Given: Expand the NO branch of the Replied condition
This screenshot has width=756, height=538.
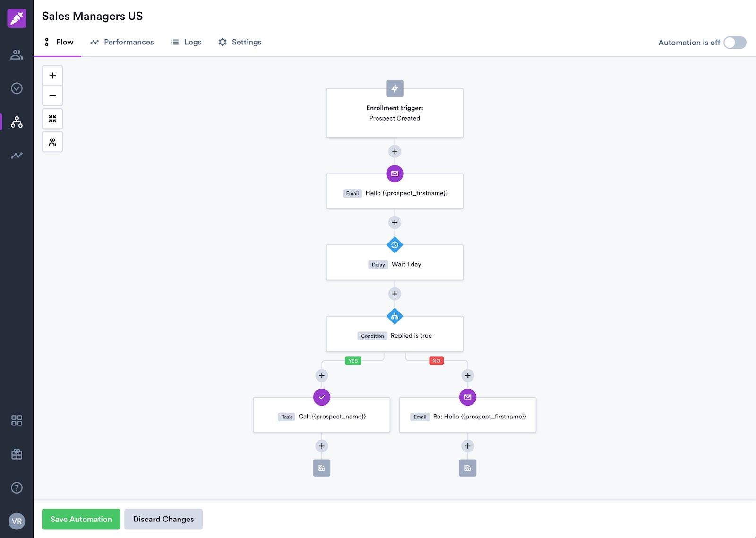Looking at the screenshot, I should [467, 375].
